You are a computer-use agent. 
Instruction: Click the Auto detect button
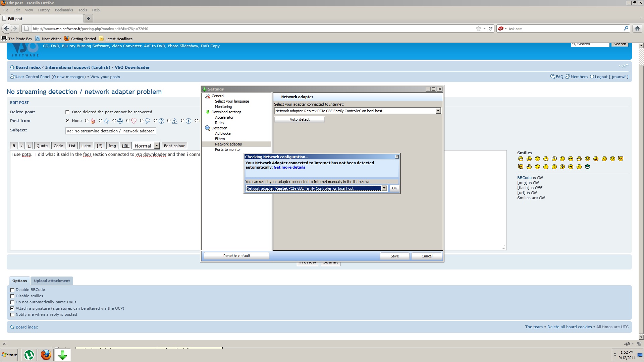(300, 119)
